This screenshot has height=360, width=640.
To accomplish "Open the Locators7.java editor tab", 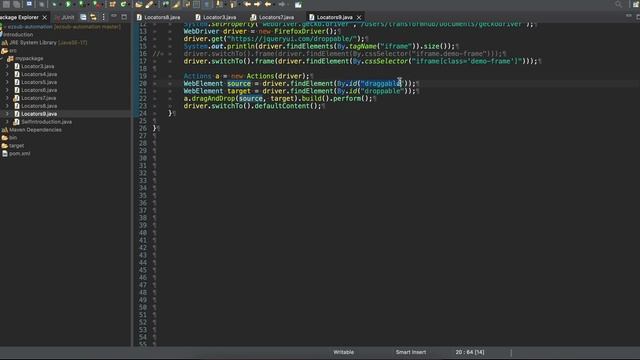I will point(272,18).
